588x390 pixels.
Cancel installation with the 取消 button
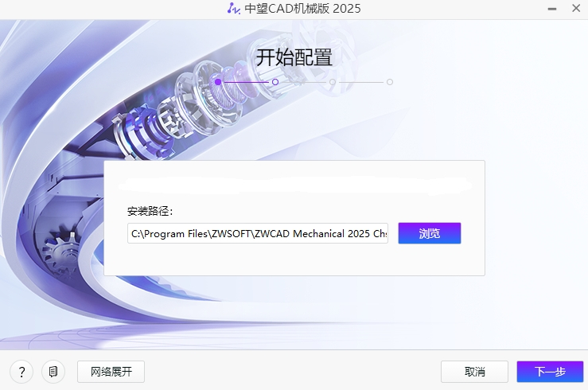pyautogui.click(x=474, y=372)
